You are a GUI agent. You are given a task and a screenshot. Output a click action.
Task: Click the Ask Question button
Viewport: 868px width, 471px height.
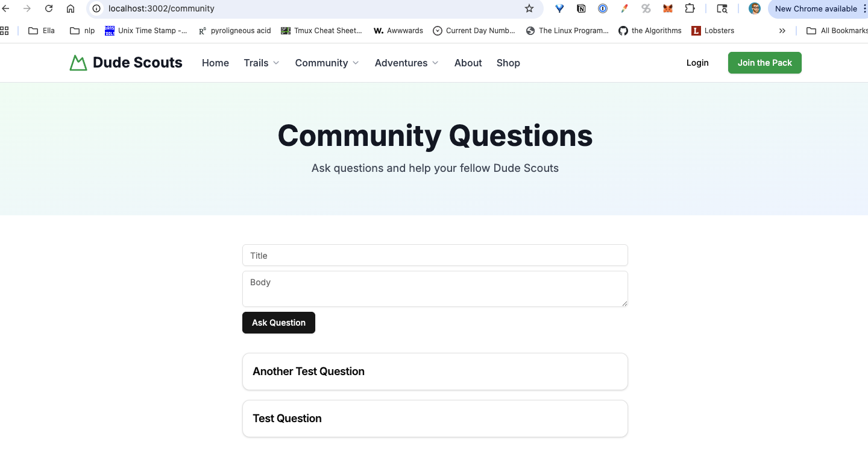278,323
